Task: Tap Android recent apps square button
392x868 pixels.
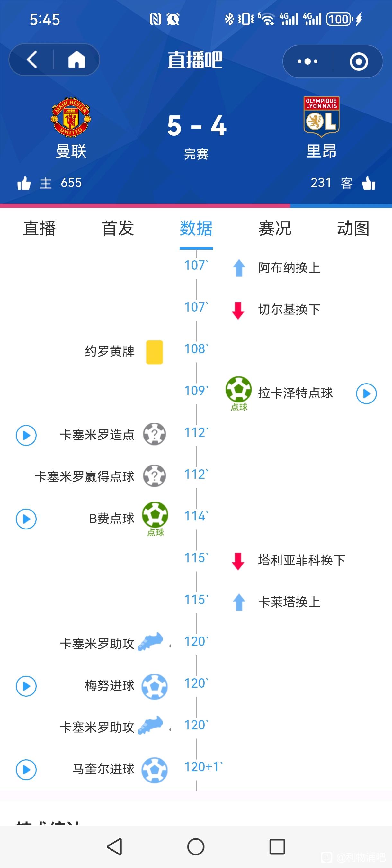Action: (x=277, y=847)
